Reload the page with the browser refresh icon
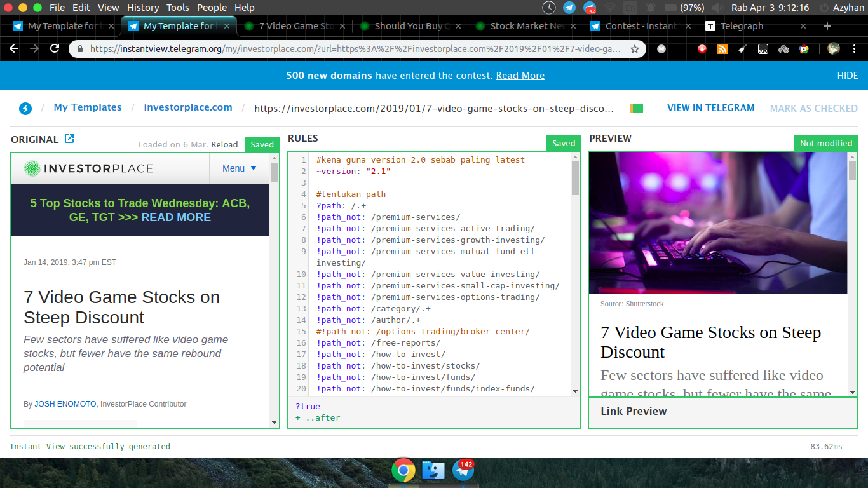The height and width of the screenshot is (488, 868). (x=55, y=49)
